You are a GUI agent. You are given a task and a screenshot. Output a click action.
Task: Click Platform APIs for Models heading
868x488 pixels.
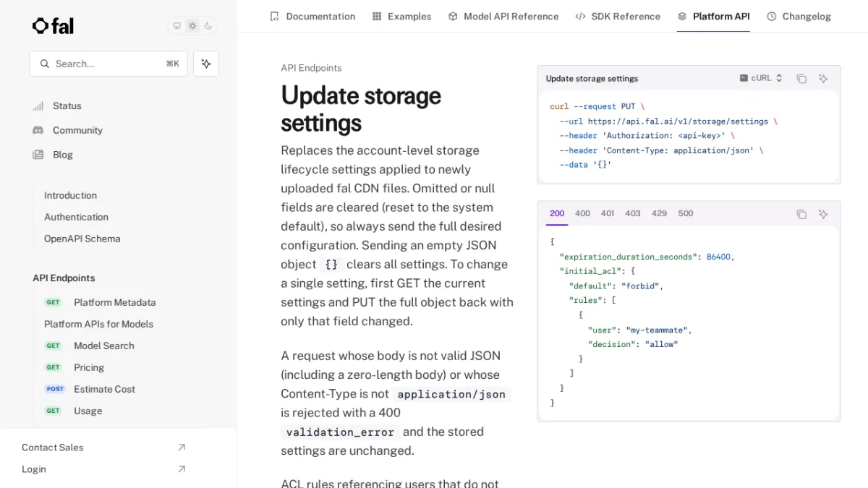[98, 324]
